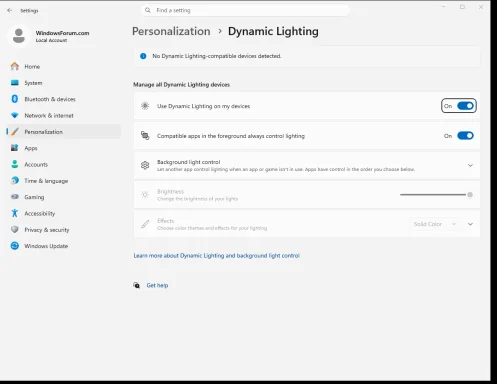Open Network & internet settings

tap(63, 115)
